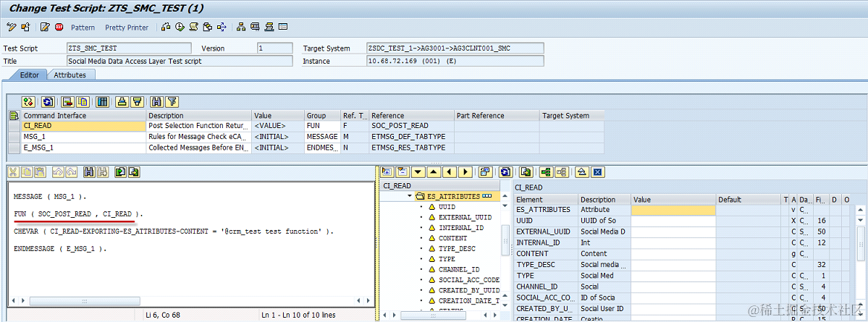Click the Description column header in the parameter table
This screenshot has height=322, width=868.
(199, 116)
